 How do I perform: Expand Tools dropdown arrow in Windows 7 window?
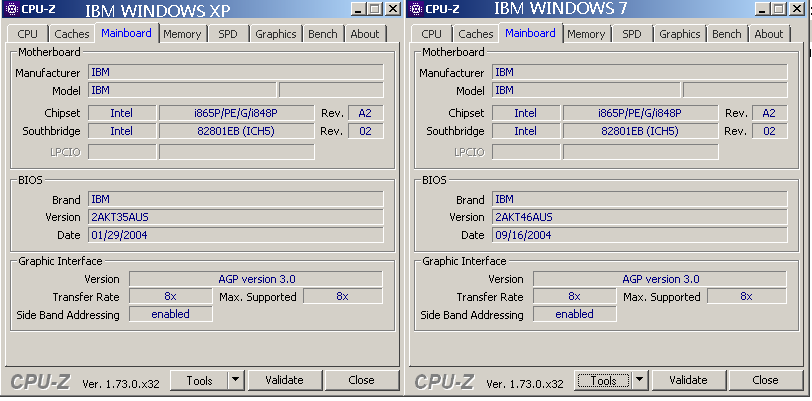(640, 380)
